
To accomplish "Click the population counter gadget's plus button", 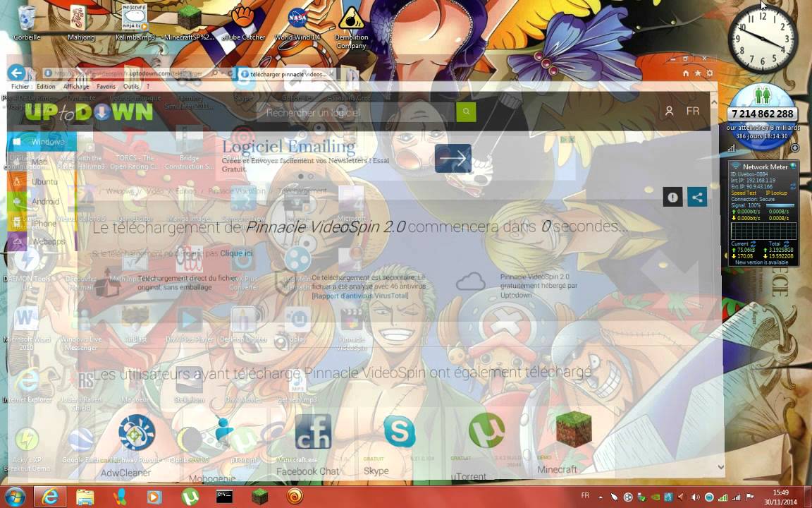I will 795,148.
